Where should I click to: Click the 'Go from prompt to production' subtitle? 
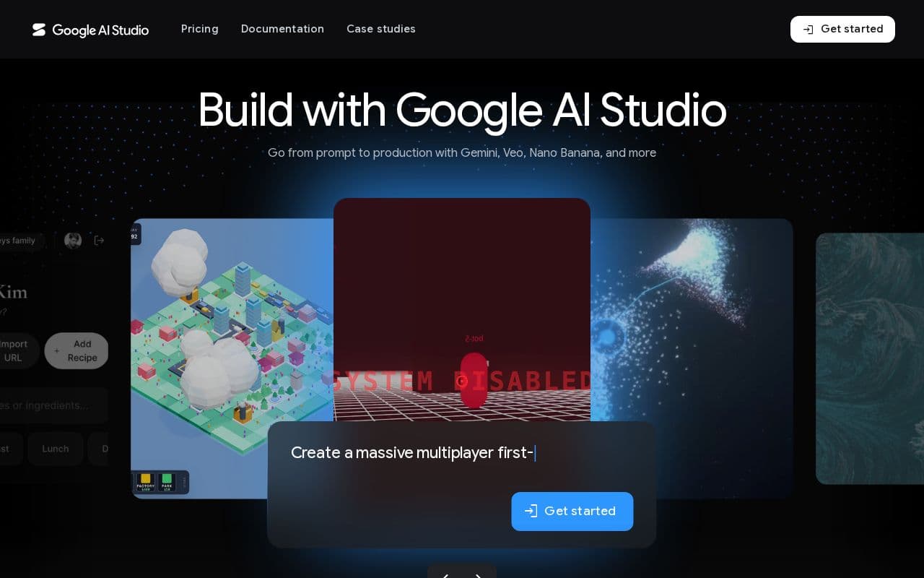(462, 153)
